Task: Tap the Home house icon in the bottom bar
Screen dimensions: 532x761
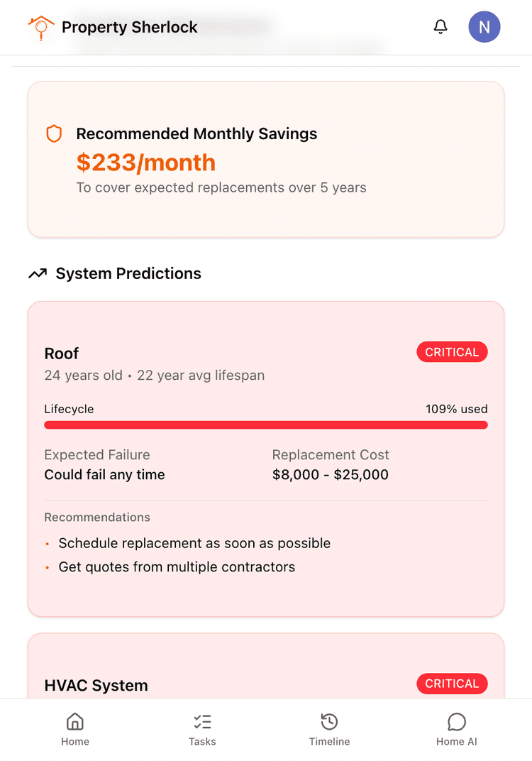Action: 74,722
